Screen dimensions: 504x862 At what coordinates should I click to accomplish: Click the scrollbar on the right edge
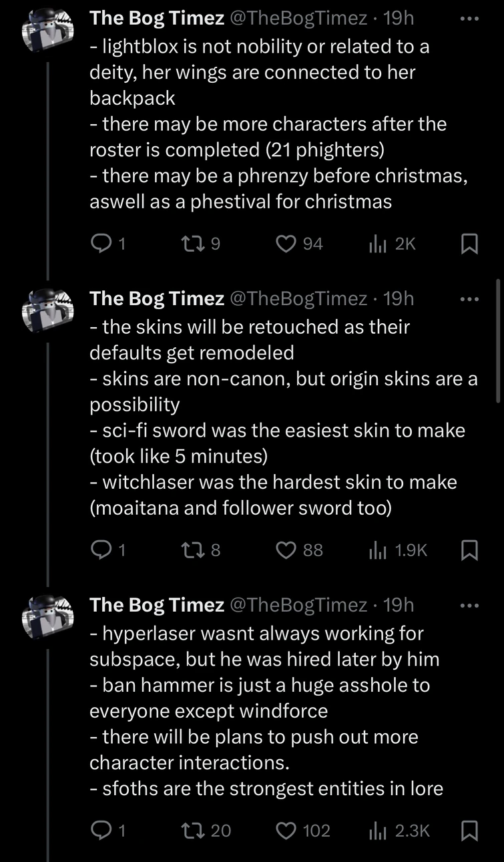coord(499,341)
